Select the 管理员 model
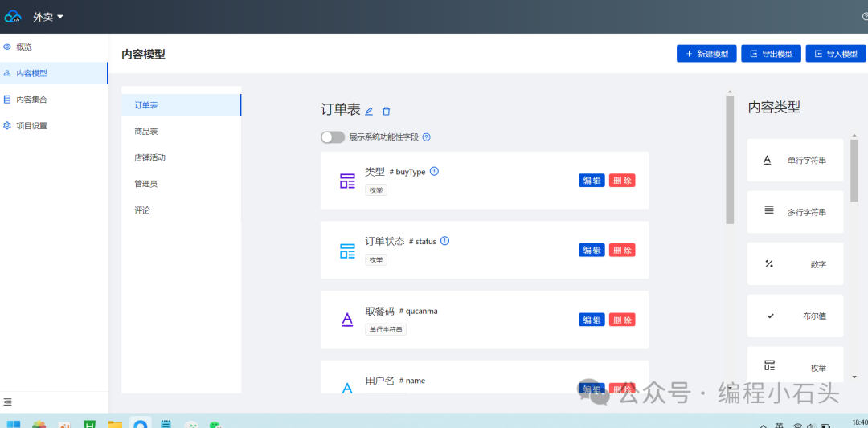Image resolution: width=868 pixels, height=428 pixels. 181,184
